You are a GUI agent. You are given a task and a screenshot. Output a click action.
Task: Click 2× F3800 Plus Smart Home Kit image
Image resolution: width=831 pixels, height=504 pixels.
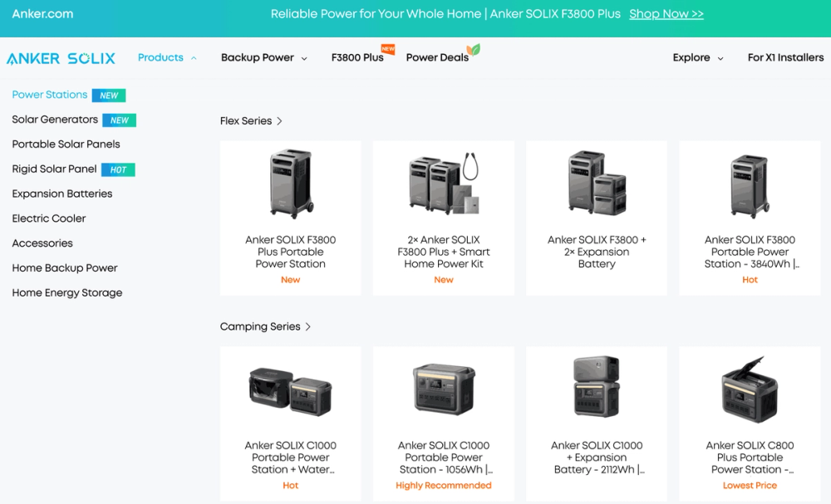444,183
